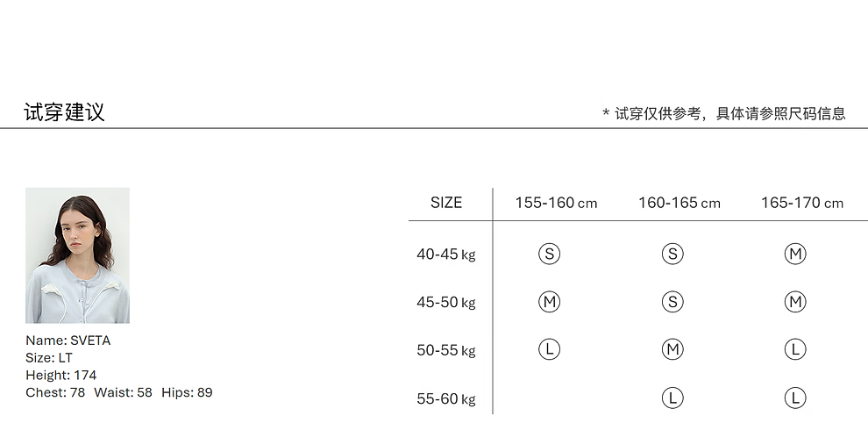Viewport: 868px width, 423px height.
Task: Choose the L circle for 50-55 kg, 165-170 cm
Action: 795,349
